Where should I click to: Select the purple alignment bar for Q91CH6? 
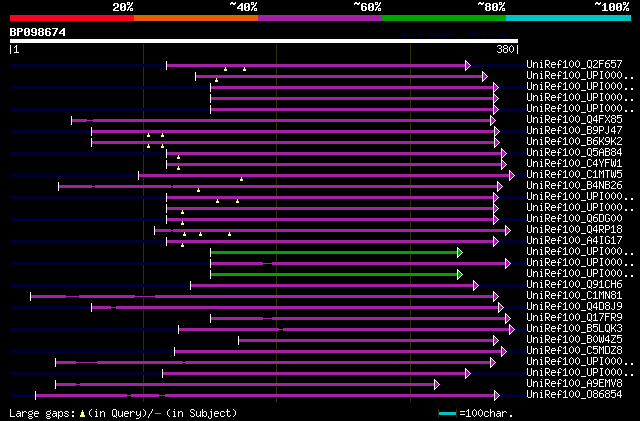click(x=331, y=285)
